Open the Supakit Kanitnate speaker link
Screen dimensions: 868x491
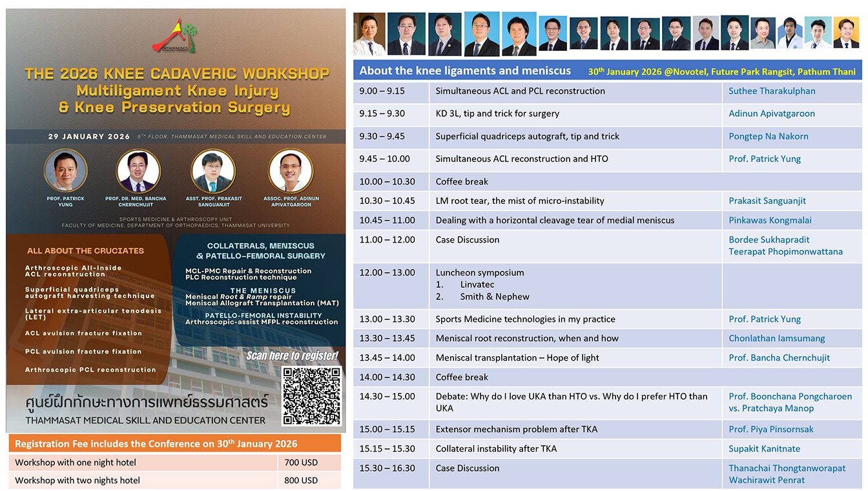tap(764, 448)
